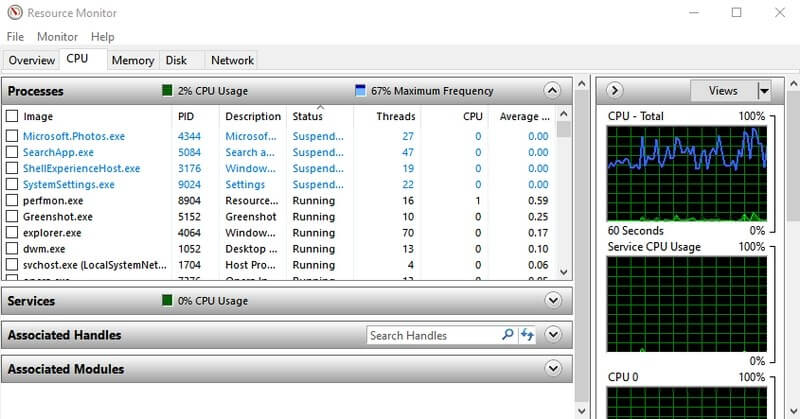
Task: Sort by the PID column header
Action: (186, 116)
